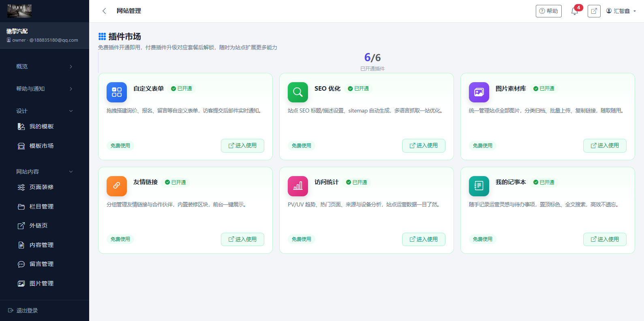Click the 已开通 badge on 自定义表单

[182, 89]
